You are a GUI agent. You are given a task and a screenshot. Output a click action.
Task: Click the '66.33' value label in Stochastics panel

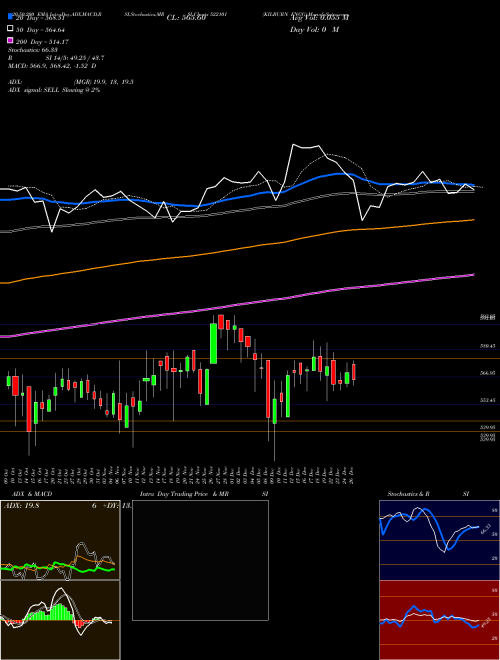coord(485,529)
